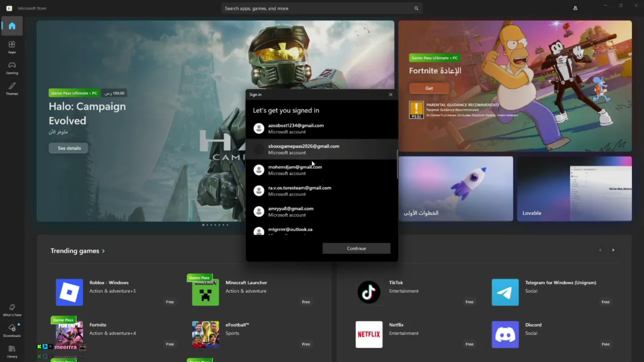
Task: Click See details for Halo: Campaign Evolved
Action: [69, 148]
